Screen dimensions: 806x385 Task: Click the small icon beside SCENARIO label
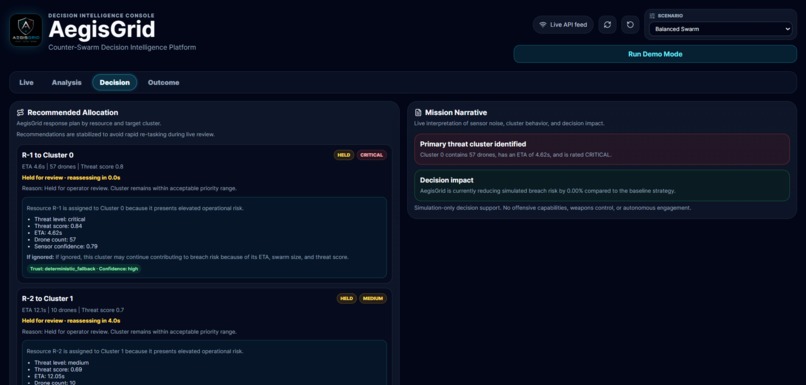click(652, 16)
